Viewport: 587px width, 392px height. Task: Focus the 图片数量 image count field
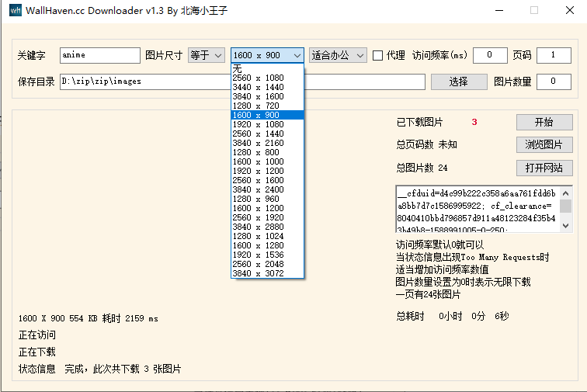point(554,82)
